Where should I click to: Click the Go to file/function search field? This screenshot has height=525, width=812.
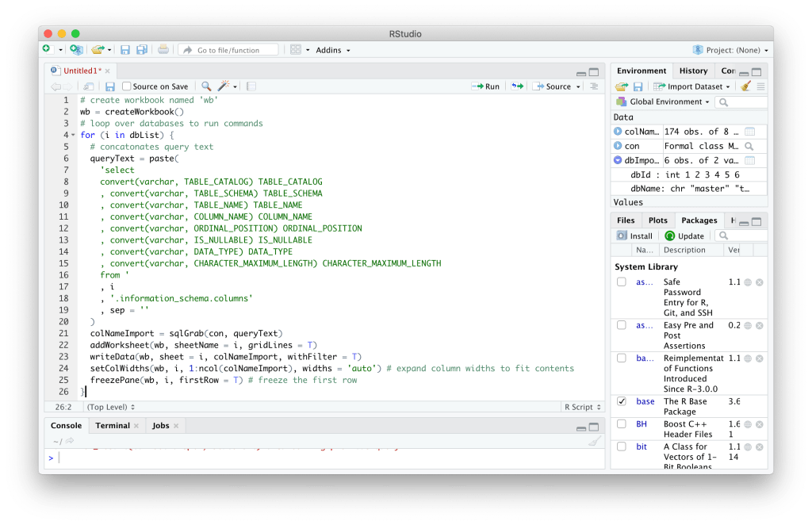[x=228, y=50]
